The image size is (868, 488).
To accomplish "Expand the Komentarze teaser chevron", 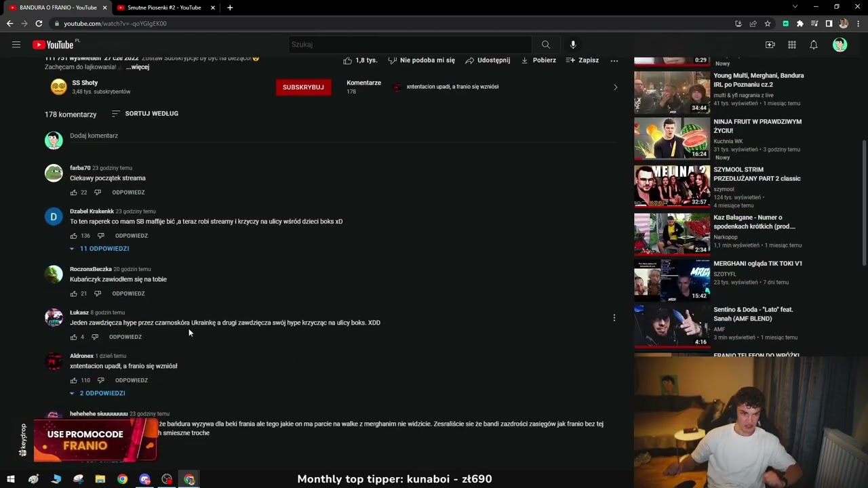I will [x=615, y=87].
